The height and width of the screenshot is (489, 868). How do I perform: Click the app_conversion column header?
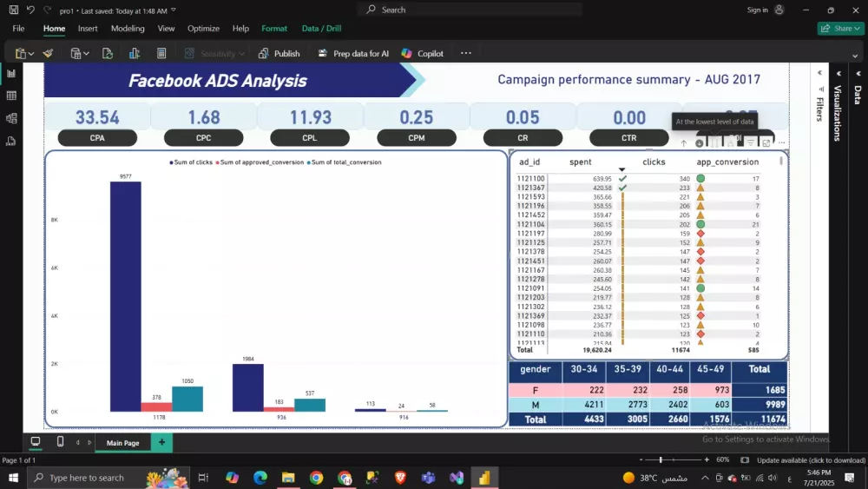(727, 162)
